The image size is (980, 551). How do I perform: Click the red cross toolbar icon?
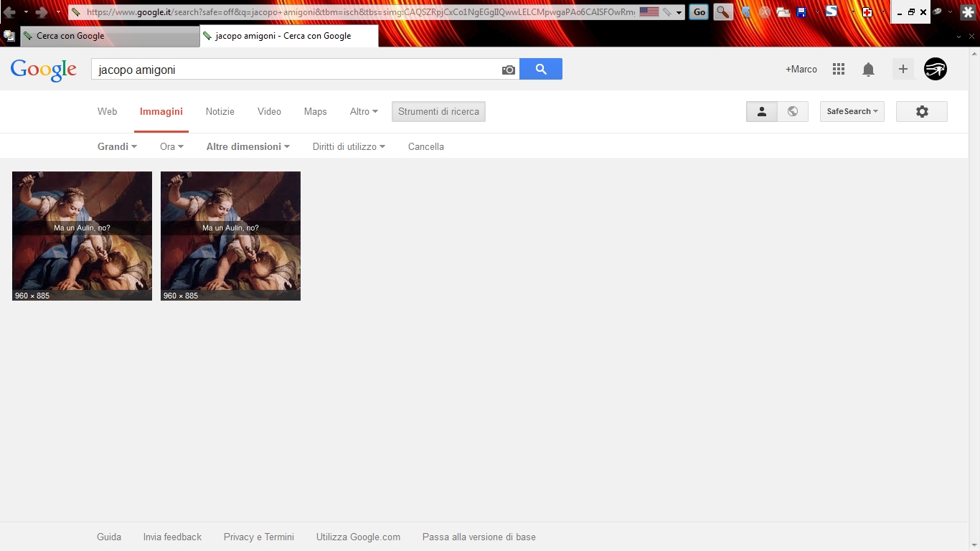coord(867,12)
